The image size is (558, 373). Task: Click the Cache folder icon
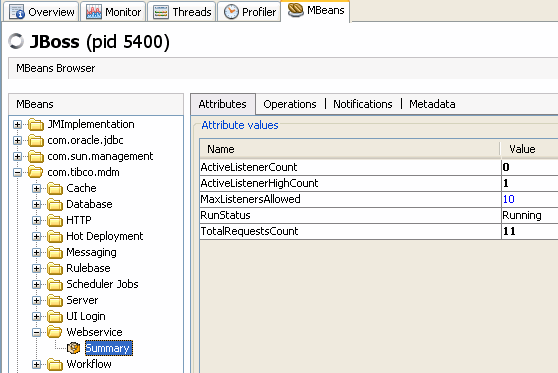[55, 189]
